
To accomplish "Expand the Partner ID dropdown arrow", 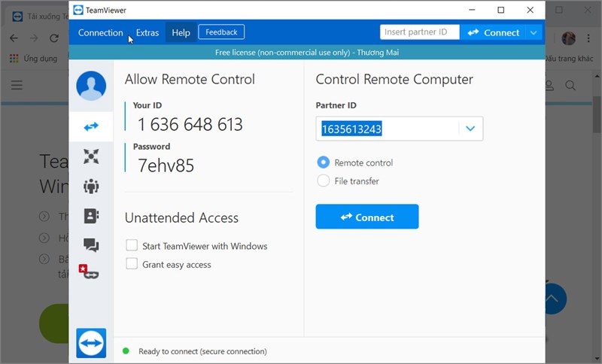I will [x=470, y=129].
